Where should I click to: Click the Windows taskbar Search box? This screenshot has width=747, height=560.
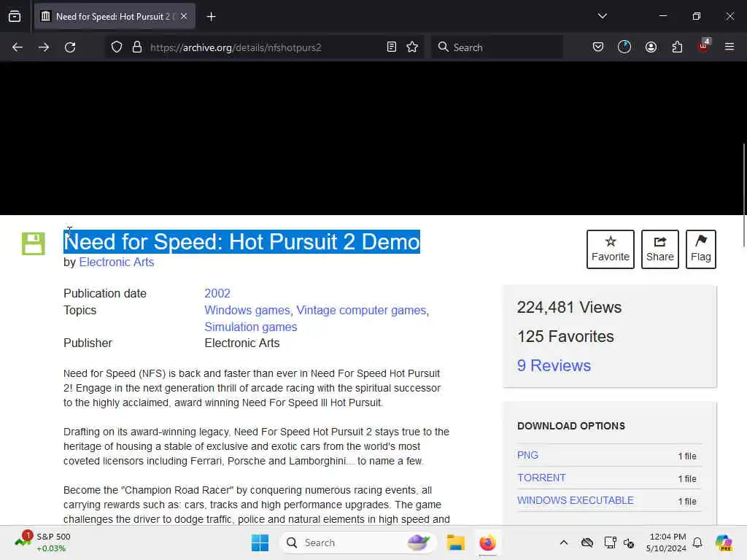pos(358,542)
